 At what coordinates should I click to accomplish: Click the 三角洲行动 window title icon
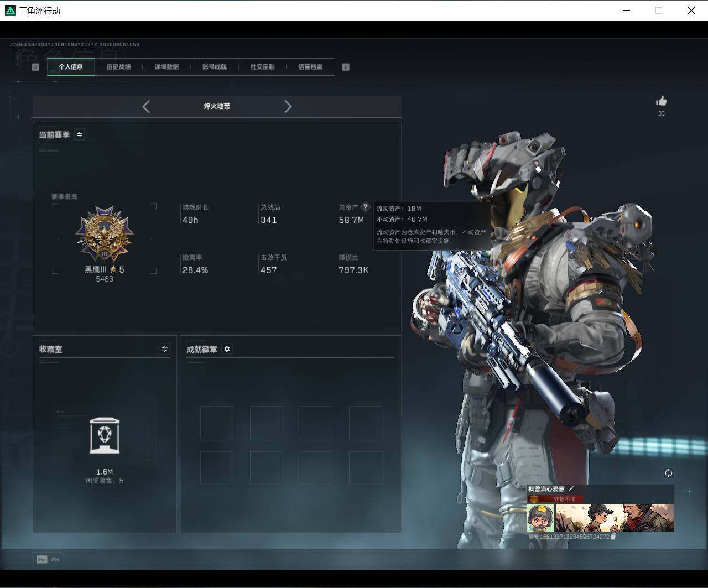(x=10, y=11)
